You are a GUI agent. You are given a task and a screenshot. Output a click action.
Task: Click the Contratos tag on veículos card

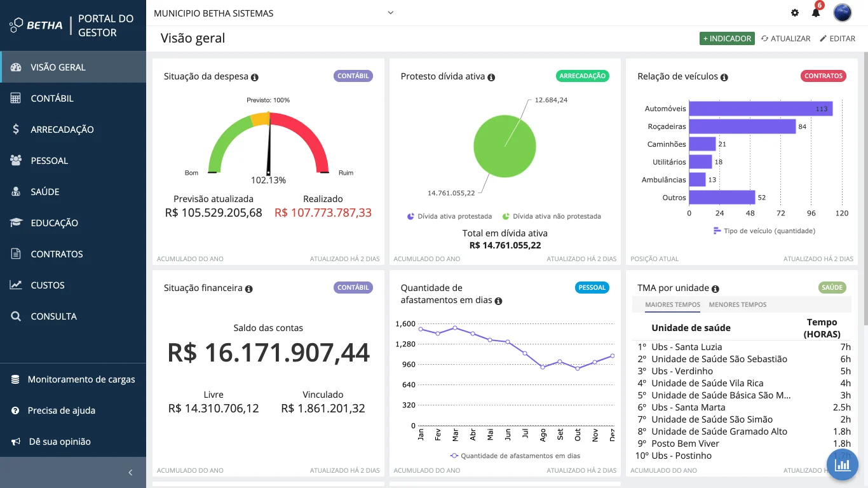(824, 76)
